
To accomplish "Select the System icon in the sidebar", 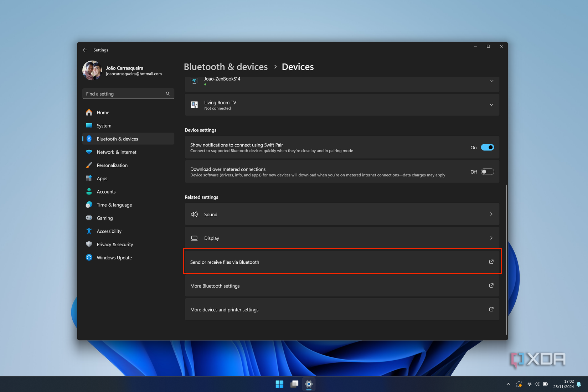I will (x=89, y=125).
